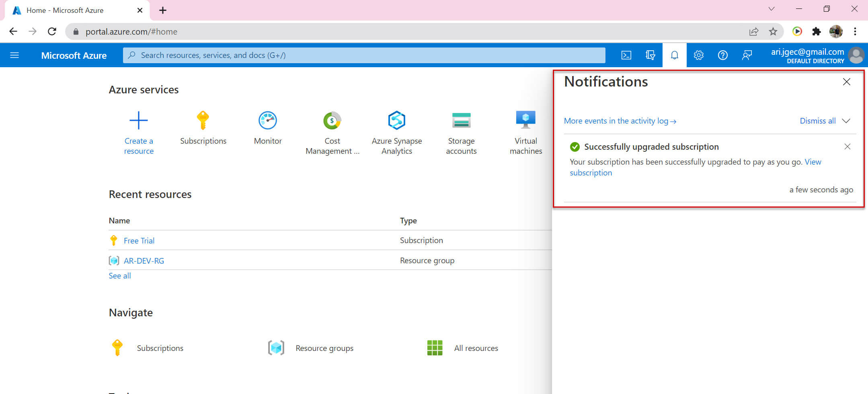The height and width of the screenshot is (394, 868).
Task: Open All resources link under Navigate
Action: coord(476,348)
